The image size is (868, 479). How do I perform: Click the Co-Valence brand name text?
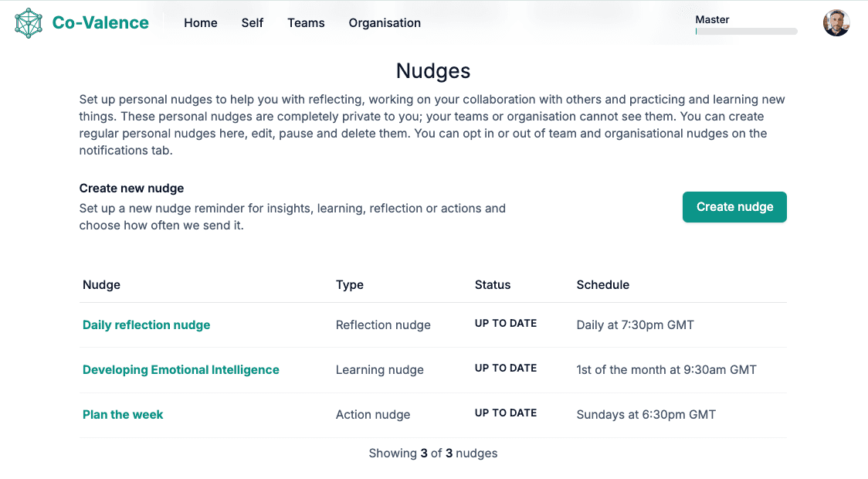[x=100, y=23]
